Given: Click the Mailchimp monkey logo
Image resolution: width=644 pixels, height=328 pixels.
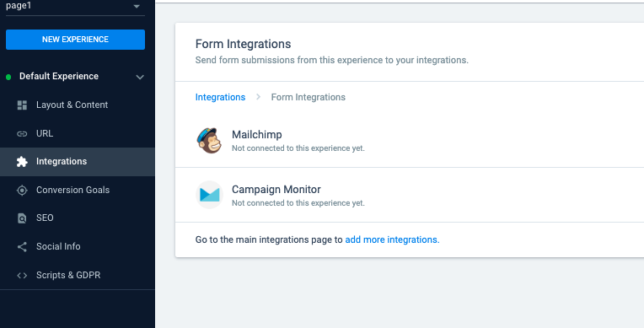Looking at the screenshot, I should [x=209, y=141].
